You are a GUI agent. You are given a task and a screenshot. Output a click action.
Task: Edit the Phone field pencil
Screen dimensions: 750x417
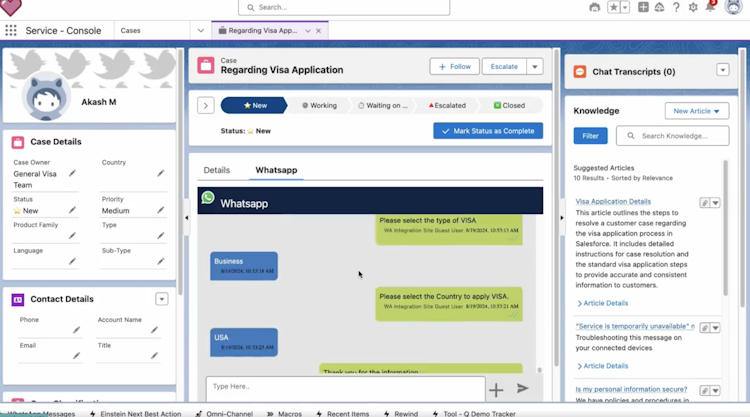[x=77, y=330]
